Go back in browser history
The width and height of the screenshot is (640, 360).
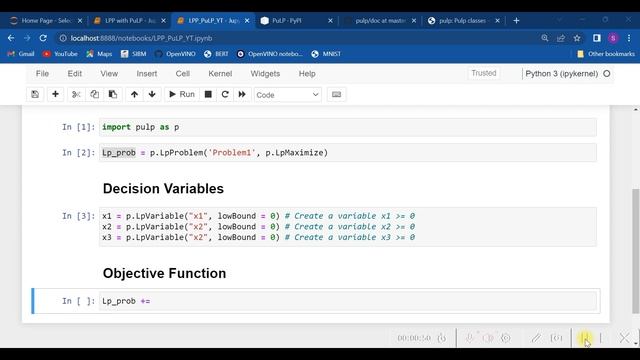point(11,38)
